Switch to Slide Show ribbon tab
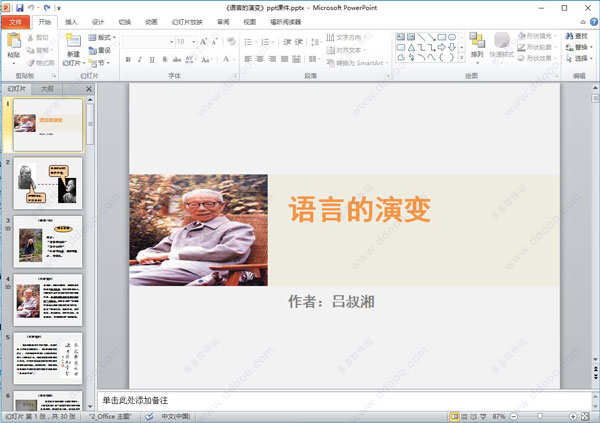Image resolution: width=600 pixels, height=423 pixels. (187, 22)
